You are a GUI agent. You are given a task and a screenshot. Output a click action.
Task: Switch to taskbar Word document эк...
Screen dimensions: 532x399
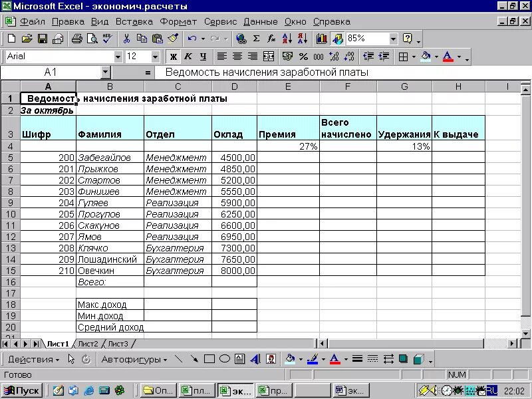pos(352,391)
